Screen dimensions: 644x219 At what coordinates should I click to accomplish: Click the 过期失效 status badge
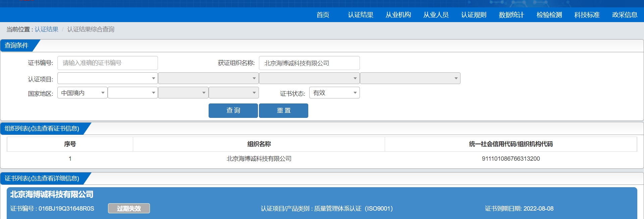click(129, 208)
